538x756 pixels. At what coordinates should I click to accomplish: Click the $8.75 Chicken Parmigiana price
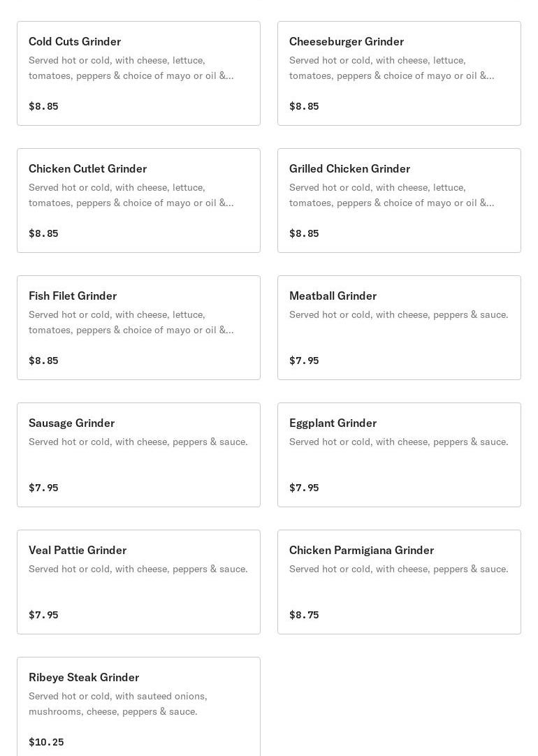(304, 615)
